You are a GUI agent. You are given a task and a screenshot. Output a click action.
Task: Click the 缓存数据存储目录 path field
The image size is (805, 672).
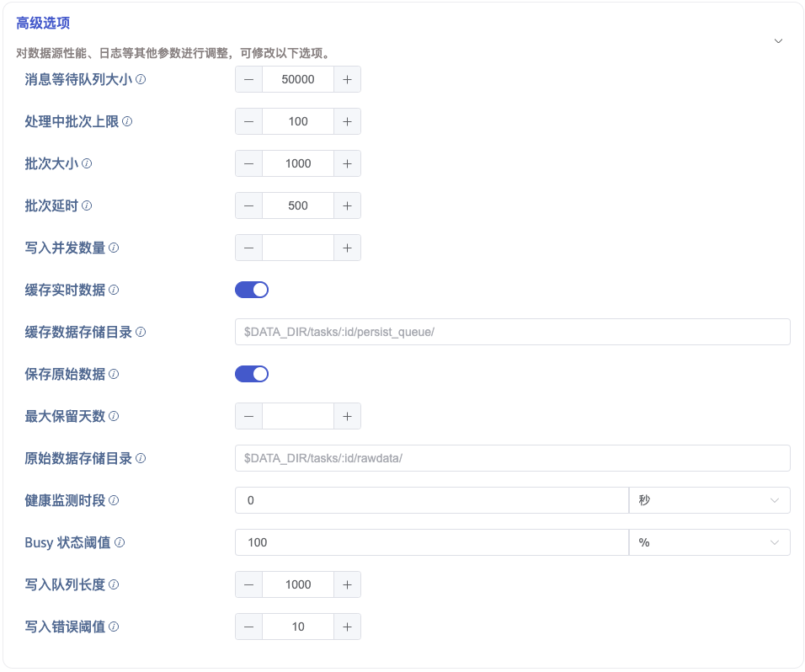click(512, 332)
